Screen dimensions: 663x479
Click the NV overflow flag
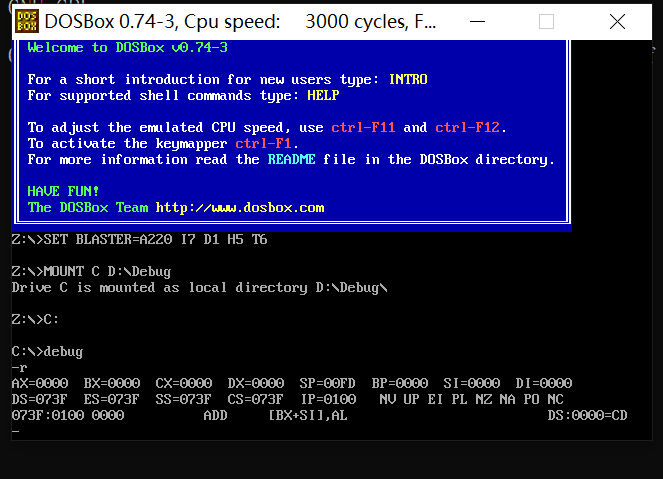point(388,400)
